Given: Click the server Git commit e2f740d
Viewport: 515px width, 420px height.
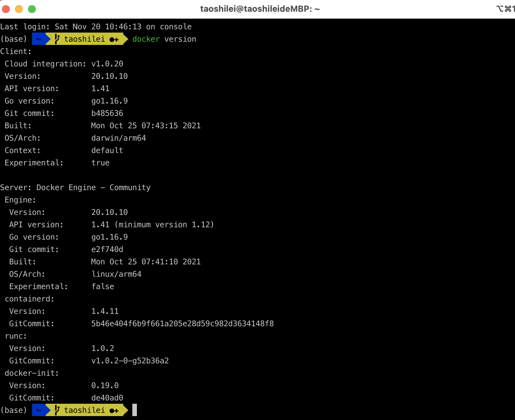Looking at the screenshot, I should pyautogui.click(x=107, y=249).
